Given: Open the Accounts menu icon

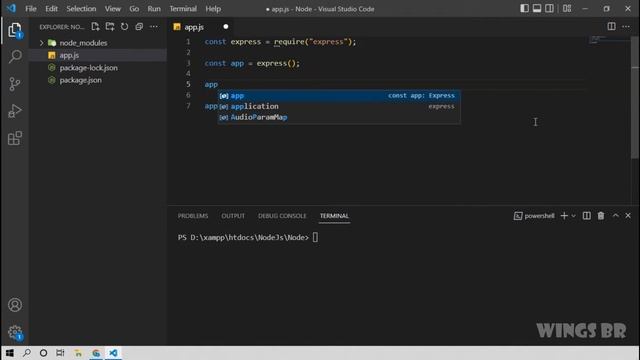Looking at the screenshot, I should (15, 305).
